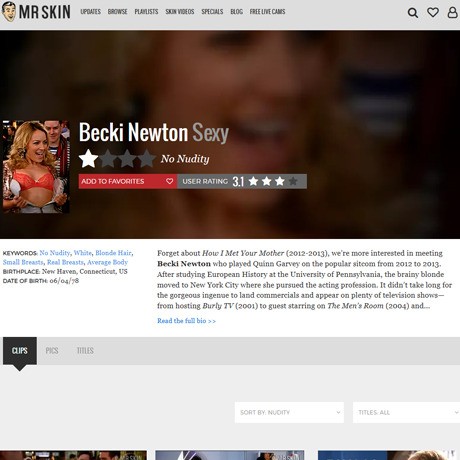Click date of birth 06/04/78 text
Viewport: 460px width, 460px height.
click(64, 281)
